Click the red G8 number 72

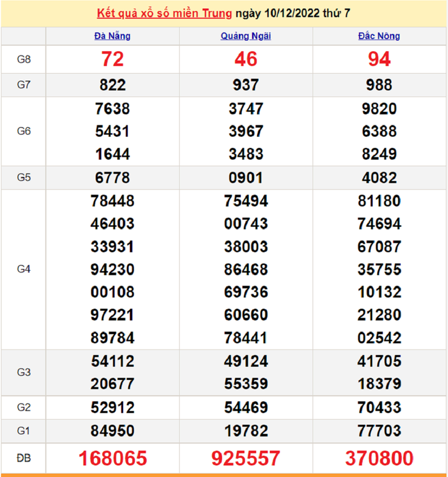click(113, 59)
